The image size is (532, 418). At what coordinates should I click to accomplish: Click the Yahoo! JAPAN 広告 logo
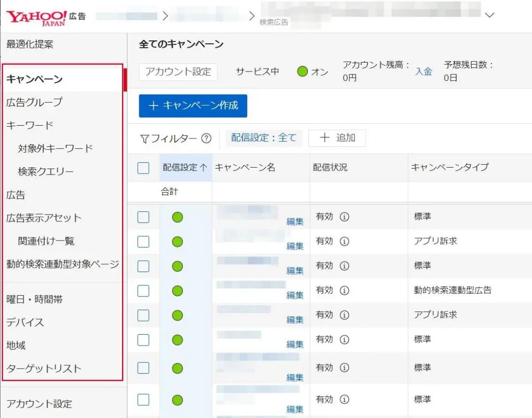(x=46, y=18)
